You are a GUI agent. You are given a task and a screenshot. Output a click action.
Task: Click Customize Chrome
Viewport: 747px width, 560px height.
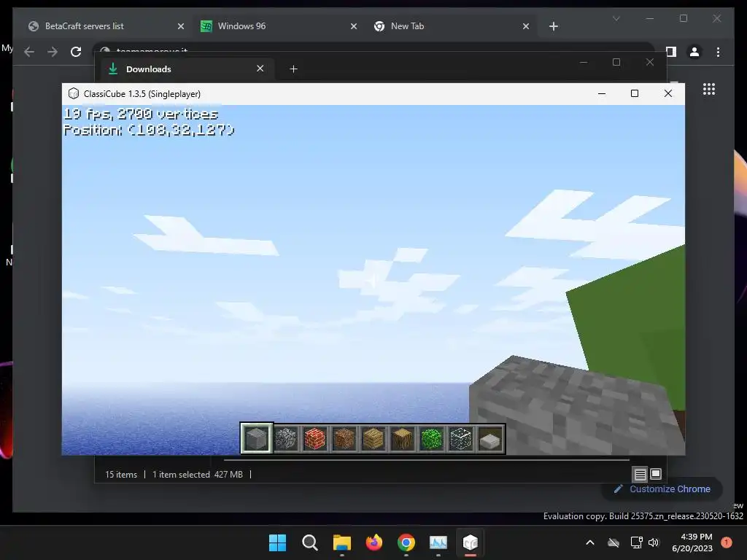pyautogui.click(x=662, y=489)
